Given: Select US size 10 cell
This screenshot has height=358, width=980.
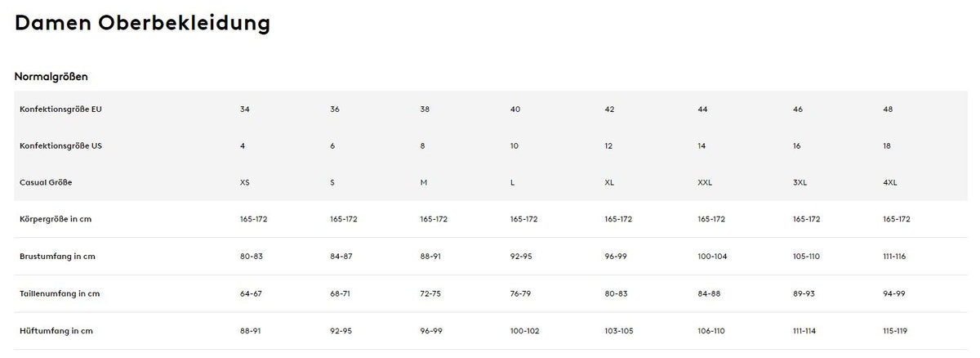Looking at the screenshot, I should 514,145.
